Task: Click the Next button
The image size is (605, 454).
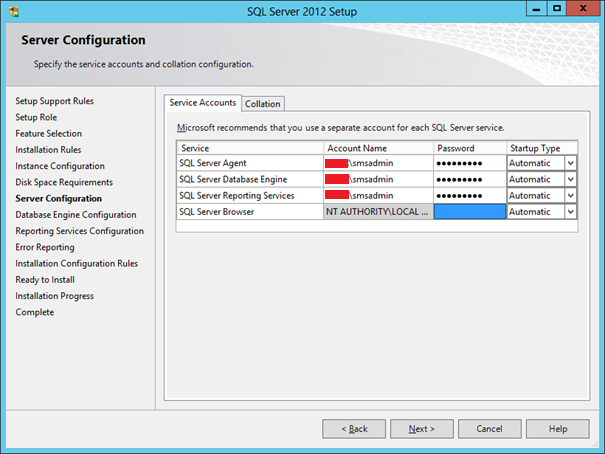Action: click(x=421, y=429)
